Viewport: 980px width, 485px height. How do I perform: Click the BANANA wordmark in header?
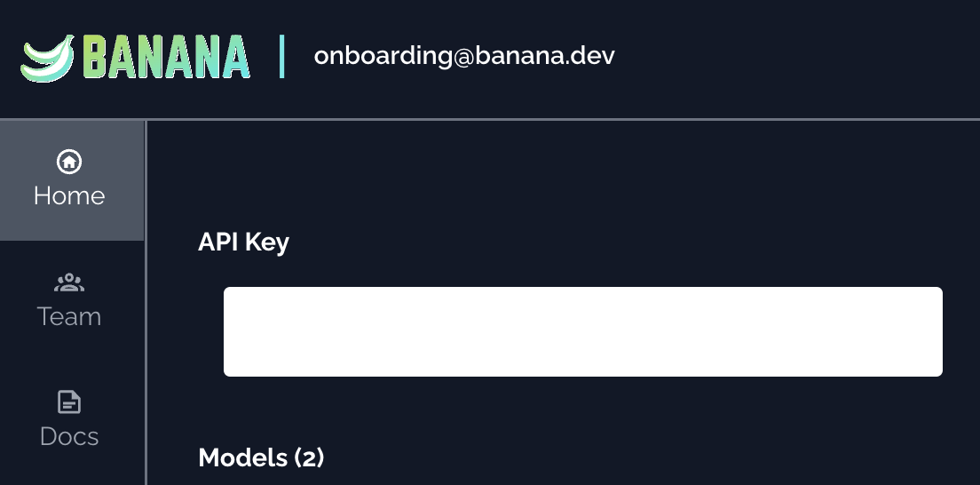pyautogui.click(x=166, y=58)
